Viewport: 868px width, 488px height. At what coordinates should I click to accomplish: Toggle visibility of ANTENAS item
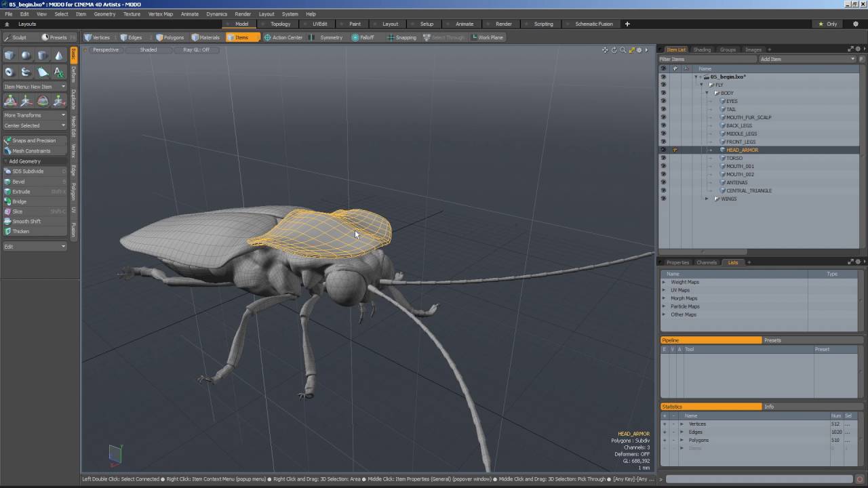663,182
